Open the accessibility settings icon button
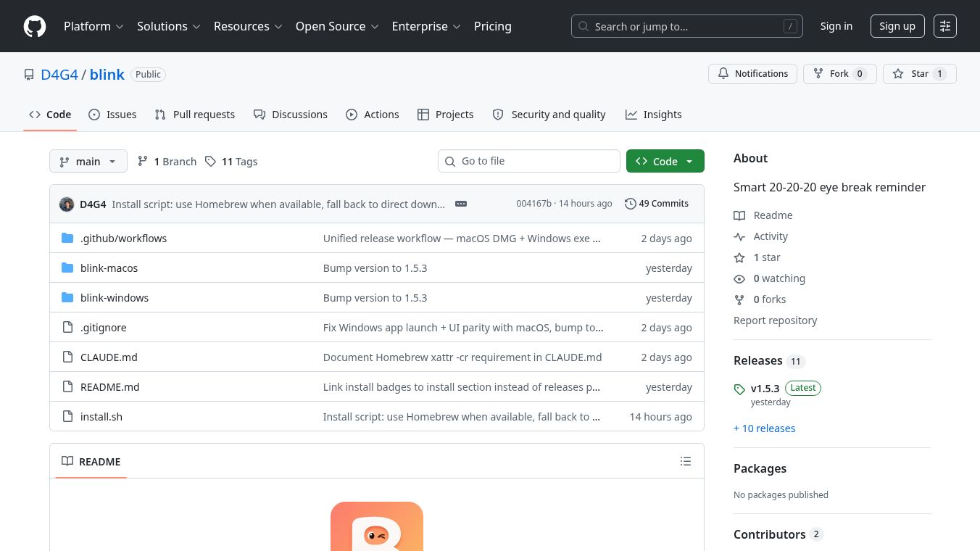Screen dimensions: 980x551 point(945,26)
